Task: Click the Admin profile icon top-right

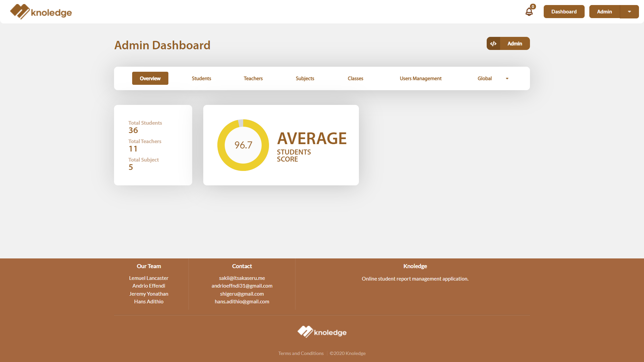Action: [604, 11]
